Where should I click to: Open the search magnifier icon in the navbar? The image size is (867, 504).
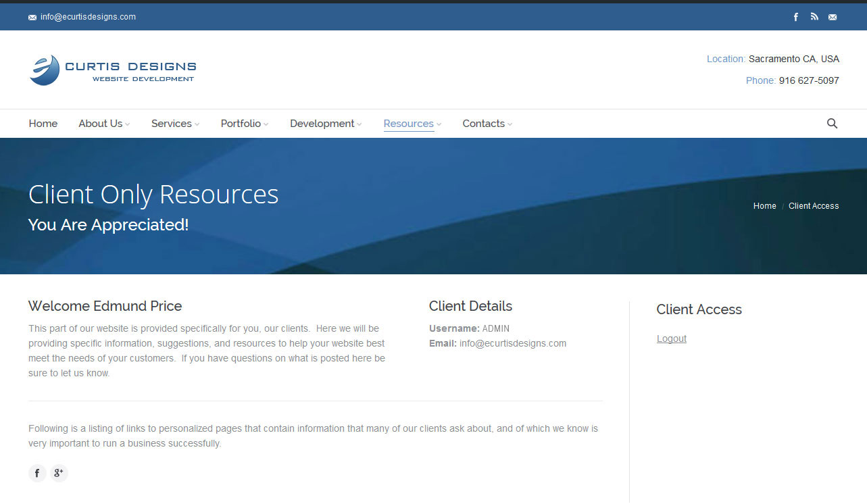coord(832,124)
